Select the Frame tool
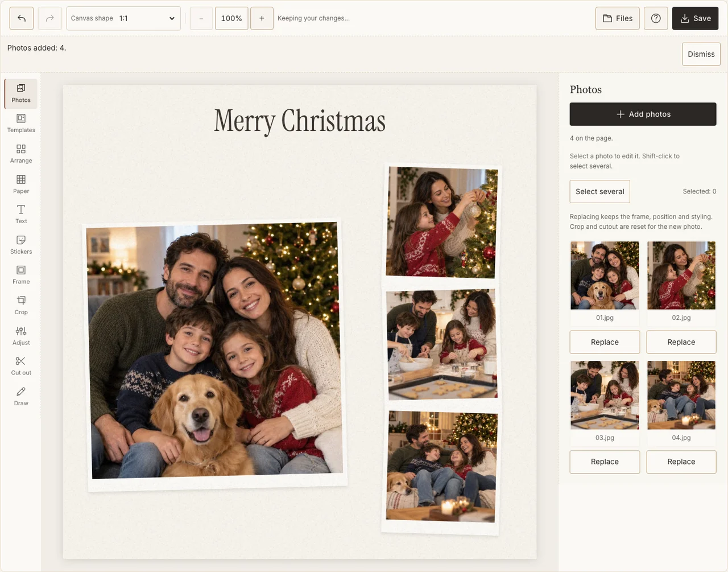The height and width of the screenshot is (572, 728). (x=21, y=275)
